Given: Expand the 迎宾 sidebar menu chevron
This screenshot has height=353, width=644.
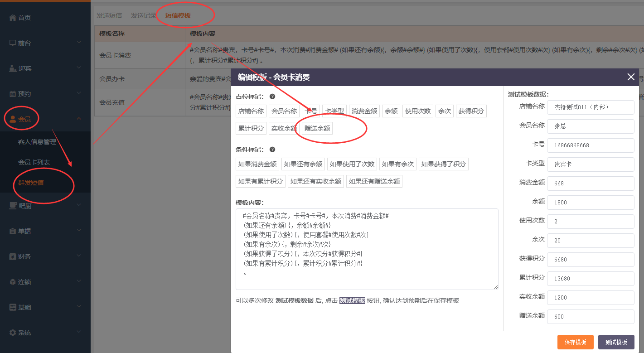Looking at the screenshot, I should [x=79, y=68].
